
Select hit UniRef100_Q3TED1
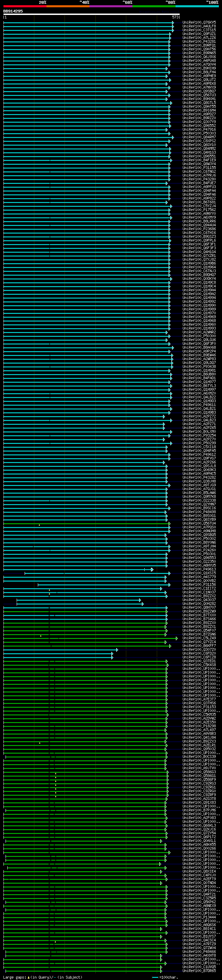(x=199, y=661)
